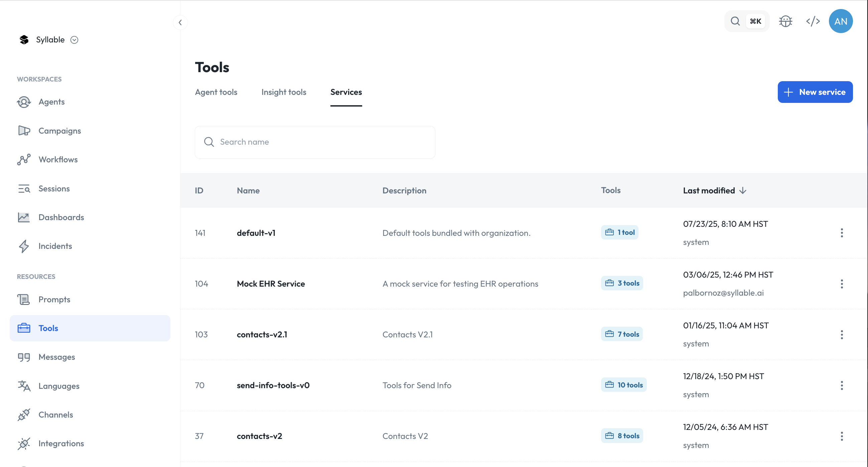Sort by Last modified column
Viewport: 868px width, 467px height.
pyautogui.click(x=714, y=190)
